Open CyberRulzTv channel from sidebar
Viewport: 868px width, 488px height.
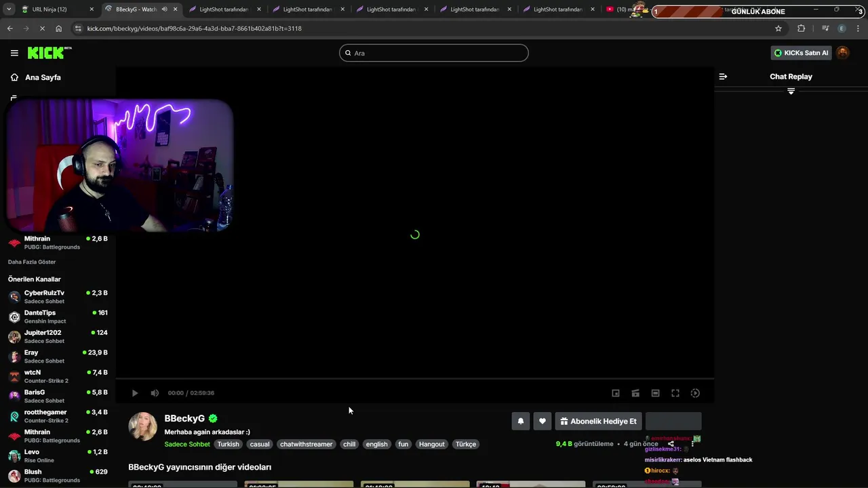pos(58,297)
